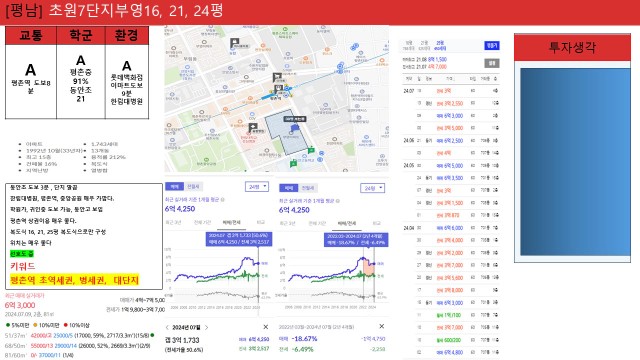Click the blue button atop the transaction list
Screen dimensions: 640x360
tap(492, 45)
